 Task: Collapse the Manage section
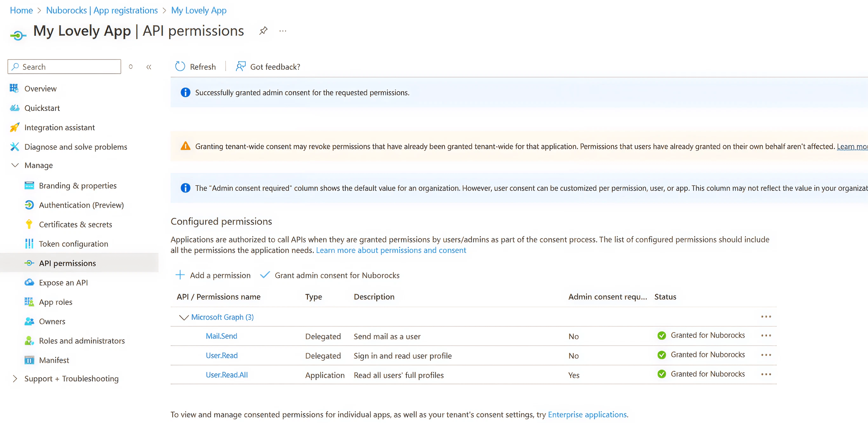tap(15, 165)
